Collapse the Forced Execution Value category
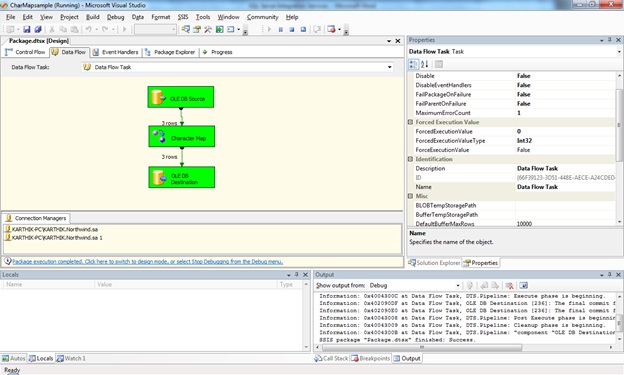This screenshot has height=375, width=624. coord(410,122)
